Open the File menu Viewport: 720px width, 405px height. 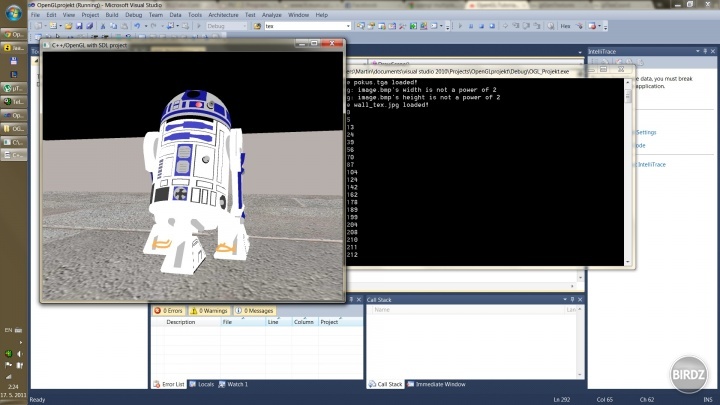click(x=35, y=15)
